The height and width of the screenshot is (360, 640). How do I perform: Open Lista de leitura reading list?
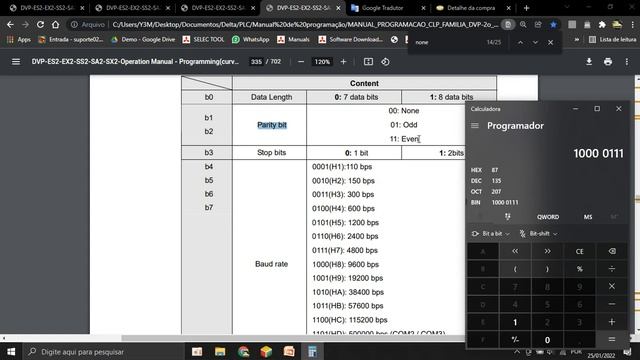coord(613,40)
